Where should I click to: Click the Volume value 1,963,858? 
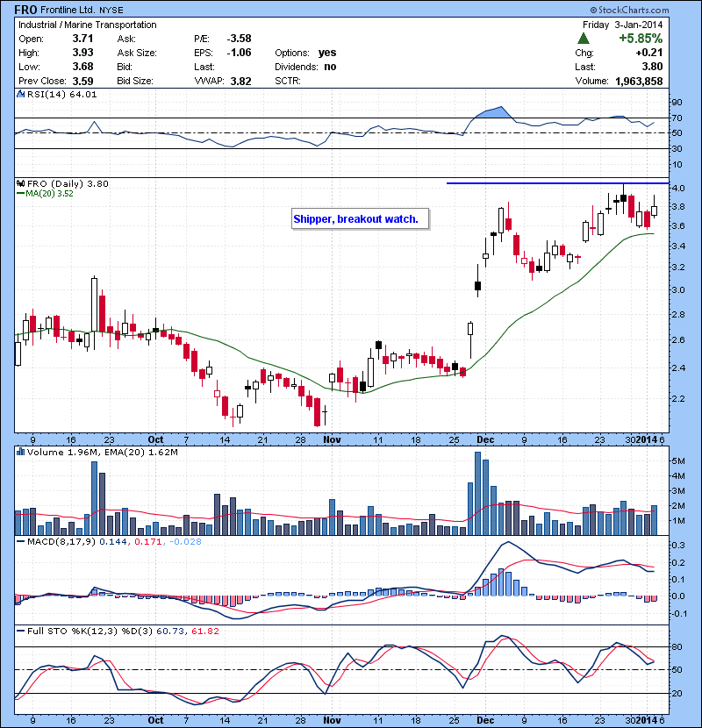[x=639, y=81]
